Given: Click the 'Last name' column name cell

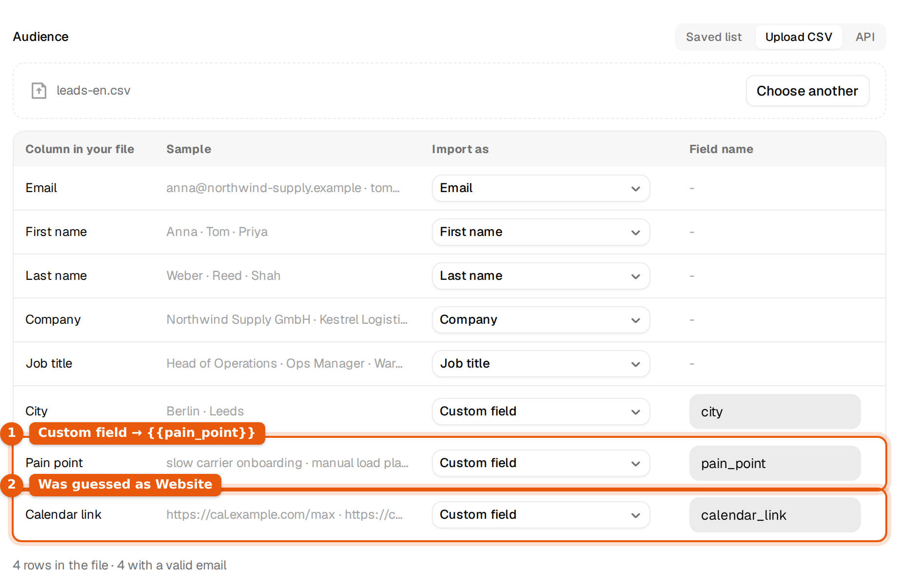Looking at the screenshot, I should (x=56, y=276).
